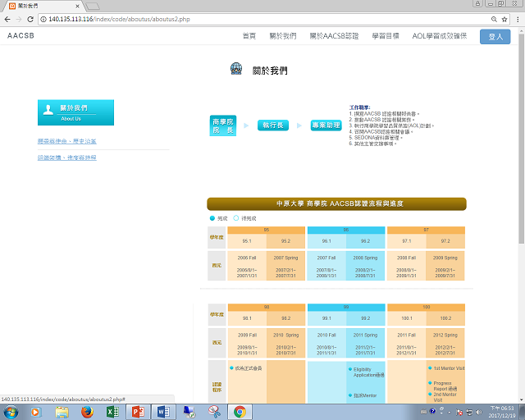Click the Chrome taskbar icon
This screenshot has height=420, width=525.
point(240,412)
